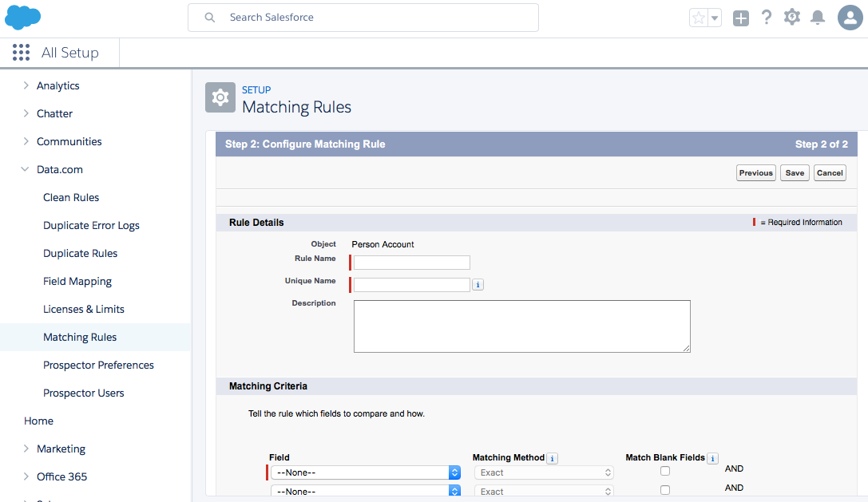Click the search magnifier icon

[210, 18]
